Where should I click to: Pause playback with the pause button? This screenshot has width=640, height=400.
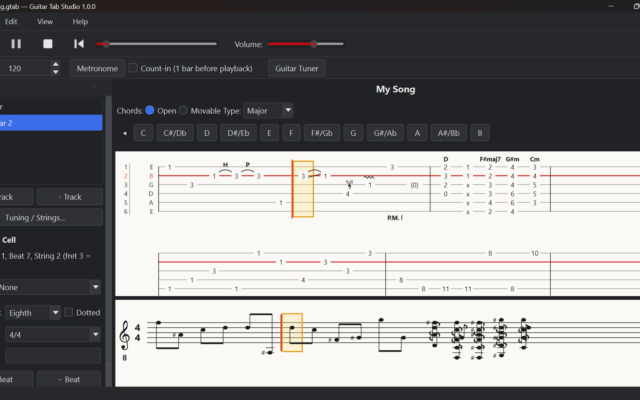(x=16, y=44)
